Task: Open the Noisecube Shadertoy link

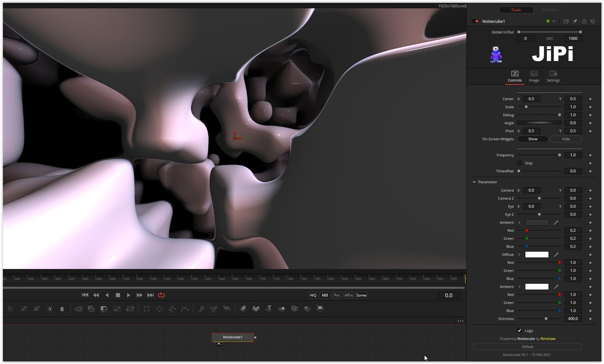Action: click(x=526, y=339)
